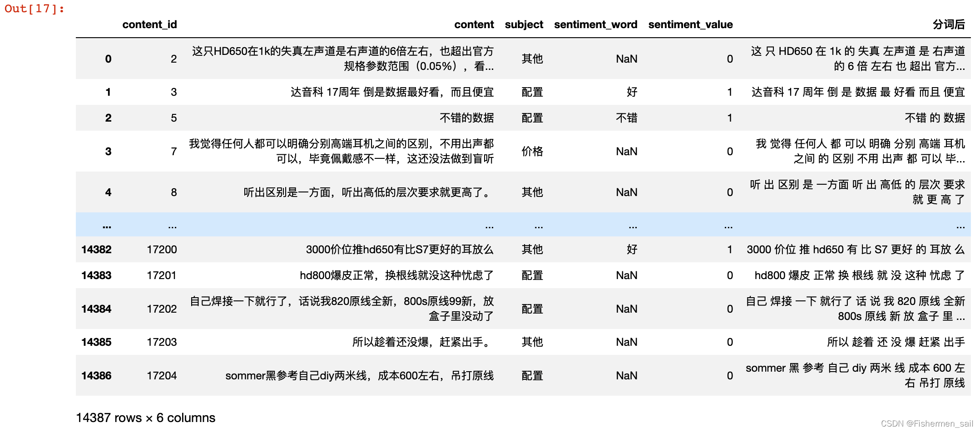Click the sentiment_value column header
This screenshot has height=432, width=980.
pyautogui.click(x=690, y=25)
